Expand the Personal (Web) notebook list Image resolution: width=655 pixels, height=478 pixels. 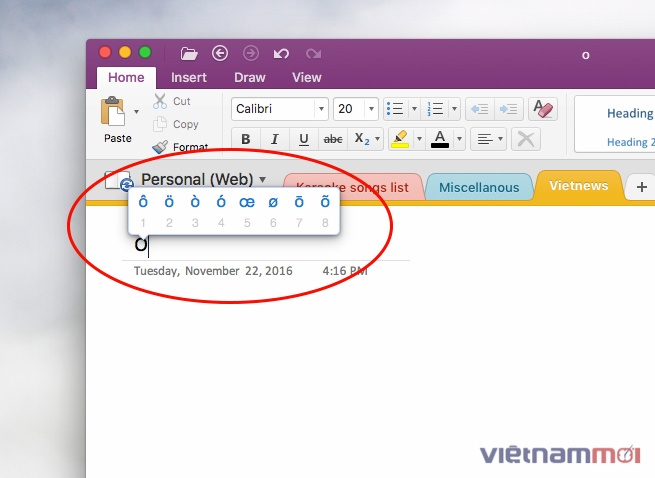pos(262,180)
